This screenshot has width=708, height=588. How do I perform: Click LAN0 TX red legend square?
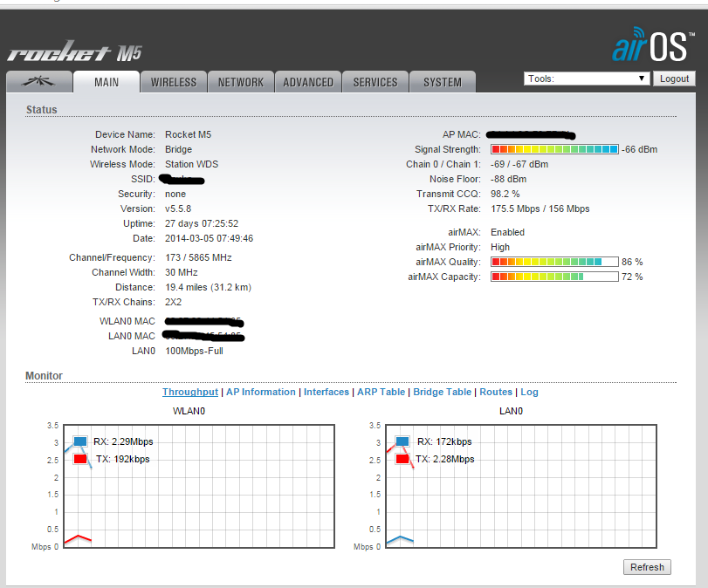(x=402, y=459)
